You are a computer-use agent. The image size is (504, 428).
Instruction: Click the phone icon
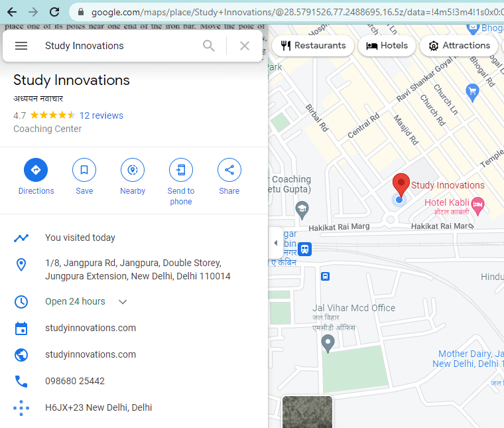tap(21, 382)
